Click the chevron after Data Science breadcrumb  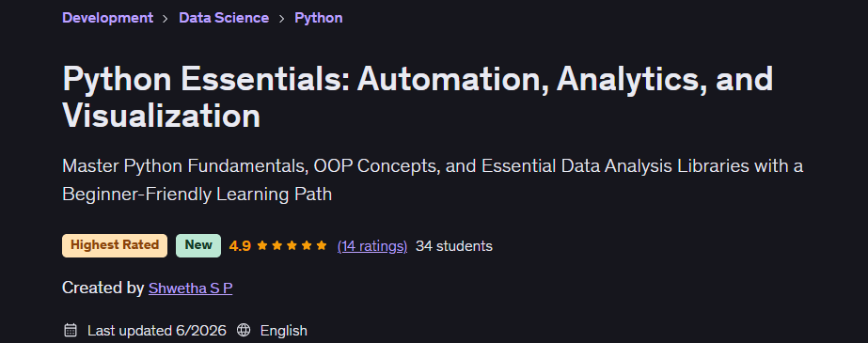pyautogui.click(x=282, y=18)
